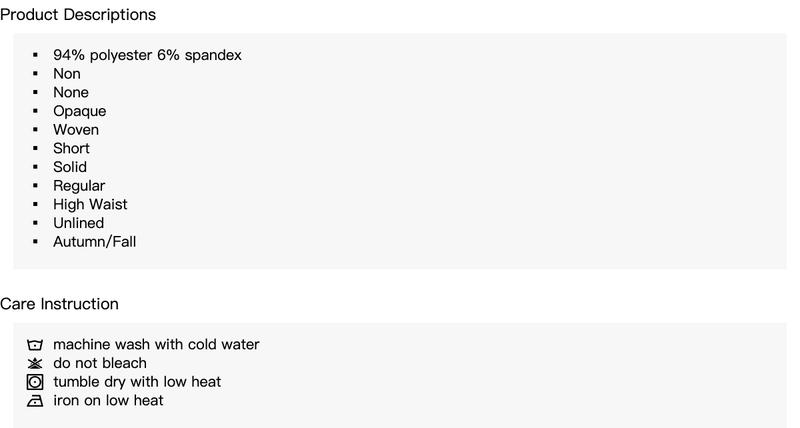Select the Care Instruction heading
Screen dimensions: 800x428
[59, 304]
